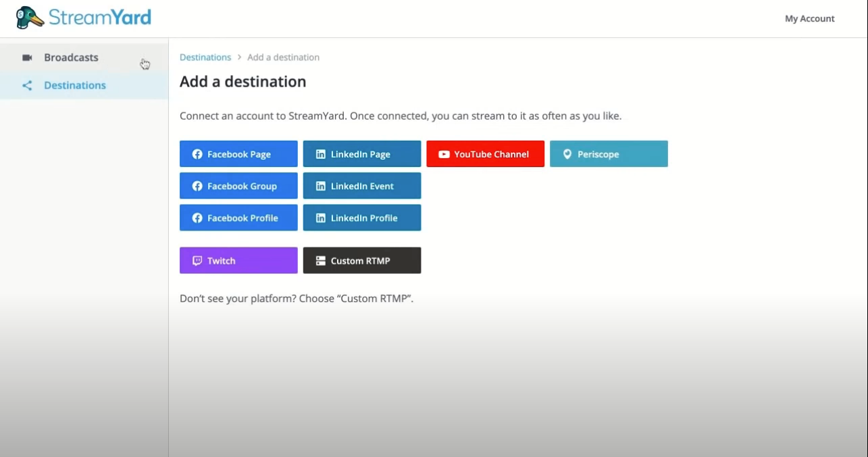The height and width of the screenshot is (457, 868).
Task: Switch to the Broadcasts section
Action: pos(71,57)
